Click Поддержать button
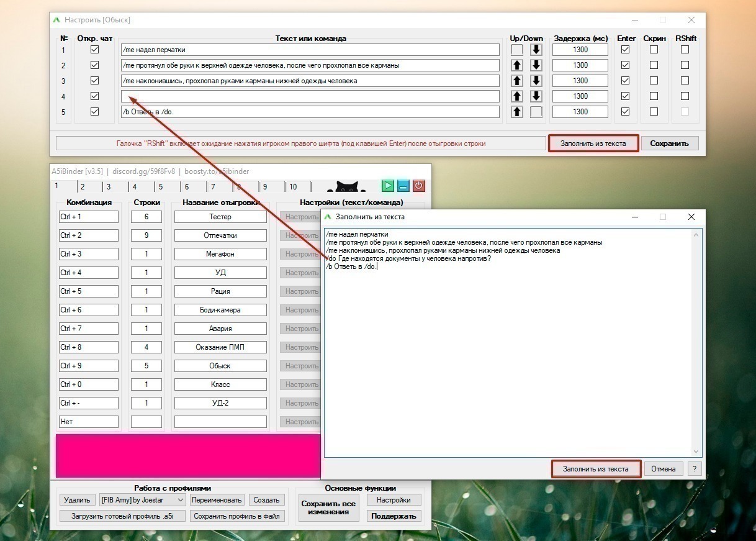This screenshot has width=756, height=541. click(x=394, y=516)
